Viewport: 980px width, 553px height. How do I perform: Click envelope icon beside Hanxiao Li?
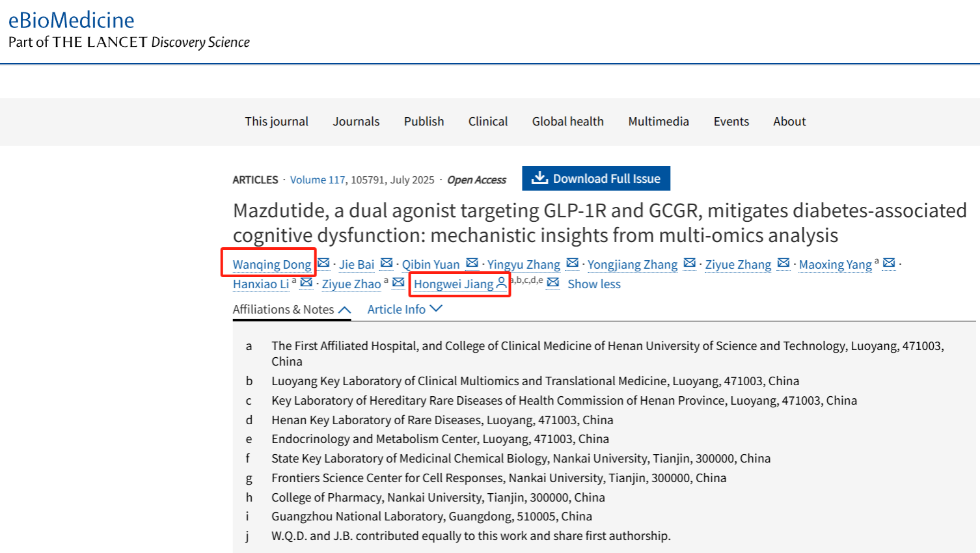(x=306, y=283)
